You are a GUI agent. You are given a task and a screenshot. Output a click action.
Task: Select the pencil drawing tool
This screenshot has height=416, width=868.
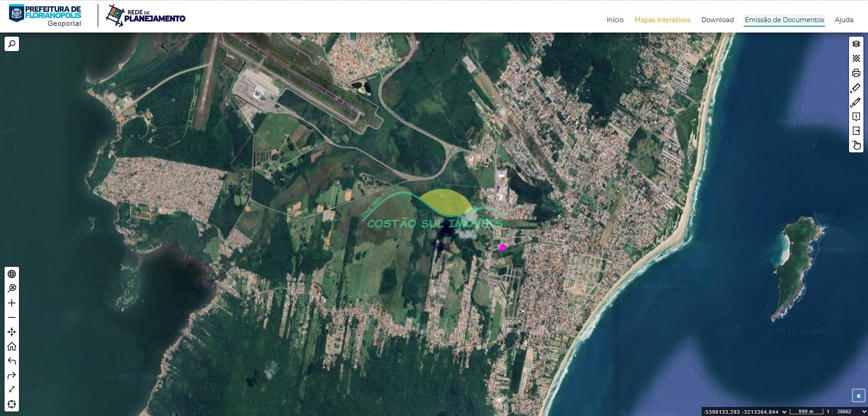[x=856, y=102]
